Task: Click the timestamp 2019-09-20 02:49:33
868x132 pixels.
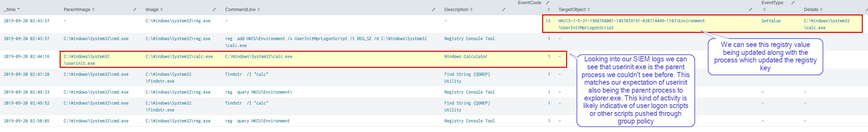Action: click(26, 92)
